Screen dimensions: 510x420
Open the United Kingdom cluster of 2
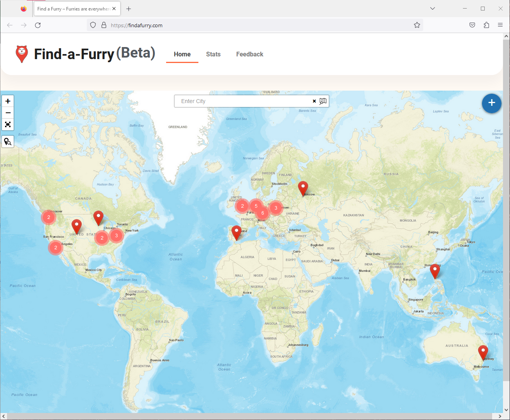[242, 206]
